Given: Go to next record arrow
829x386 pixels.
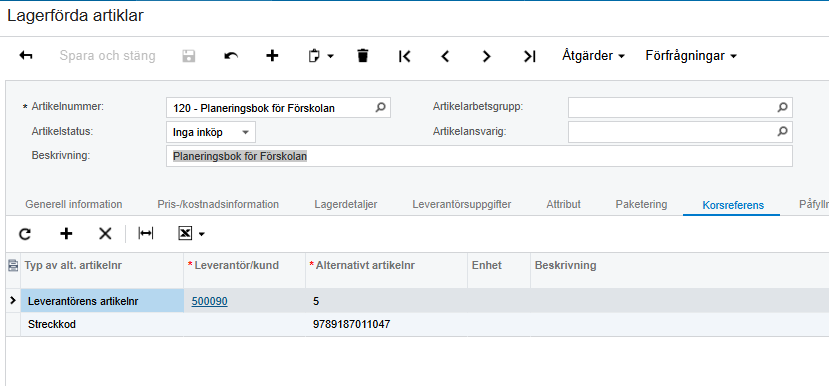Looking at the screenshot, I should coord(486,56).
